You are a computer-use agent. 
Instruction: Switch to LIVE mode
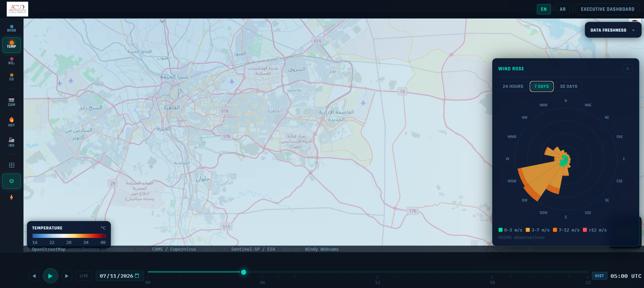[x=84, y=276]
